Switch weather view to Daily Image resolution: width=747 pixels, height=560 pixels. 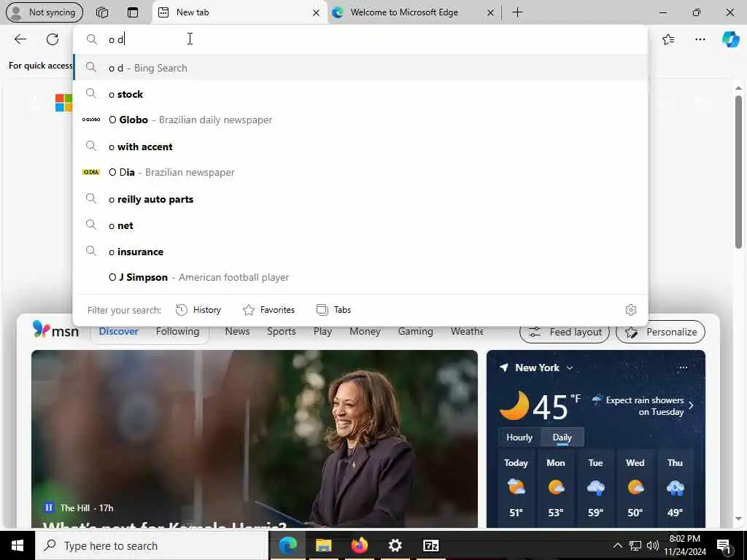(562, 437)
